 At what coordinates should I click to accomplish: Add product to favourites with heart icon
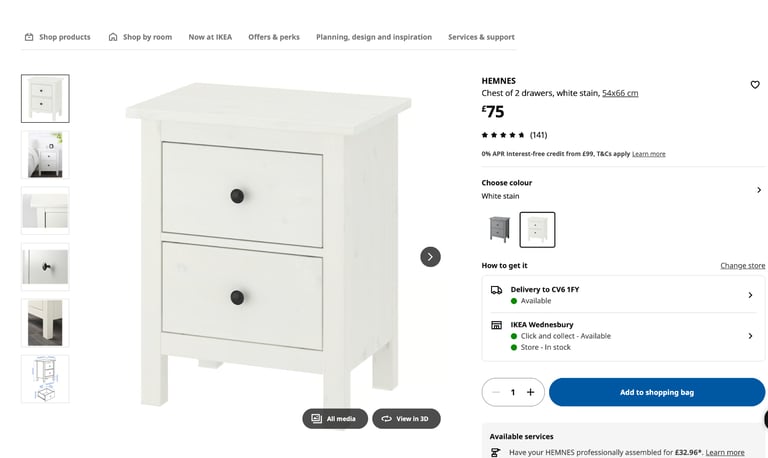[755, 85]
